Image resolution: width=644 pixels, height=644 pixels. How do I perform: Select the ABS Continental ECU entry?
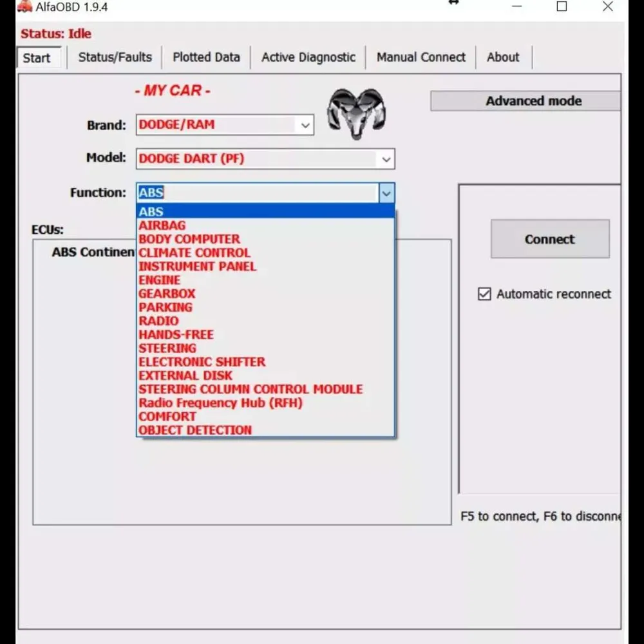click(x=93, y=252)
